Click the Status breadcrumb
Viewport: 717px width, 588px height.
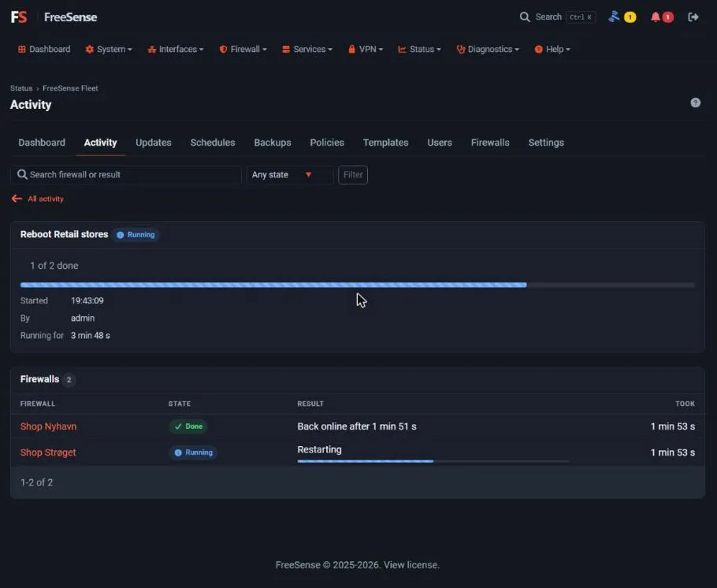click(x=21, y=88)
